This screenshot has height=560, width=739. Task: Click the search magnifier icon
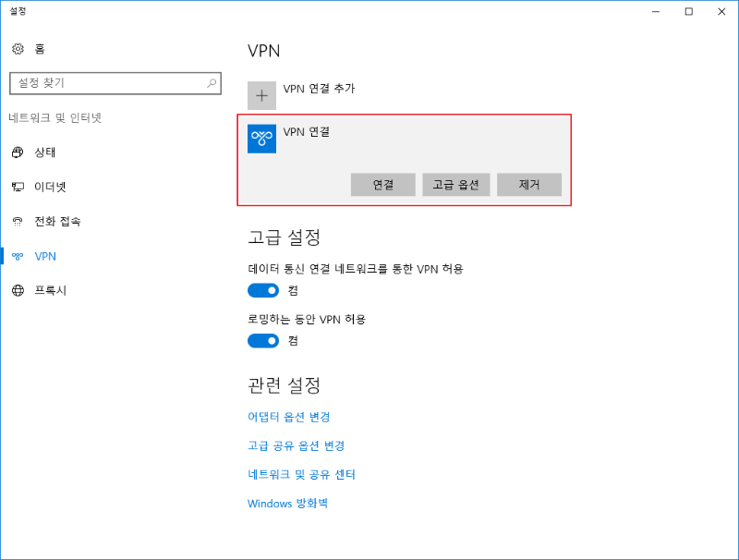(212, 83)
